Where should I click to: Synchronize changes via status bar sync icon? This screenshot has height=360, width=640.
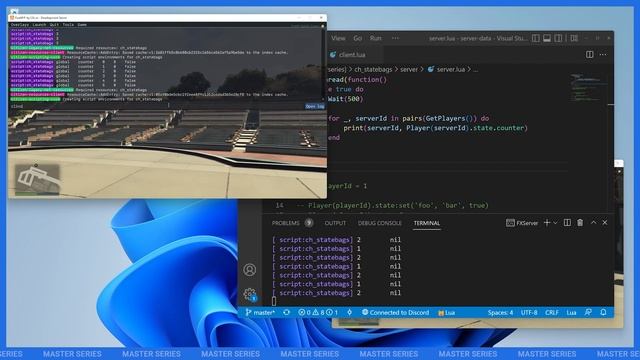[287, 313]
